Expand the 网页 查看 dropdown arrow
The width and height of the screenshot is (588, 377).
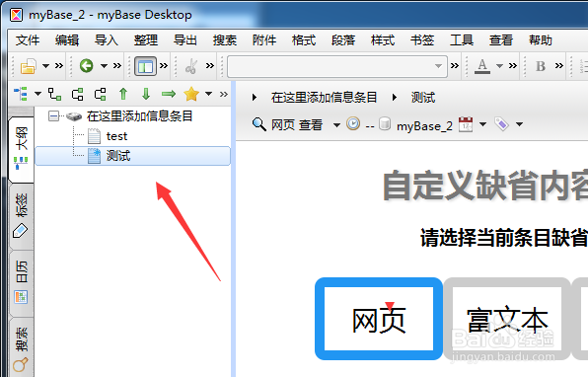[336, 125]
